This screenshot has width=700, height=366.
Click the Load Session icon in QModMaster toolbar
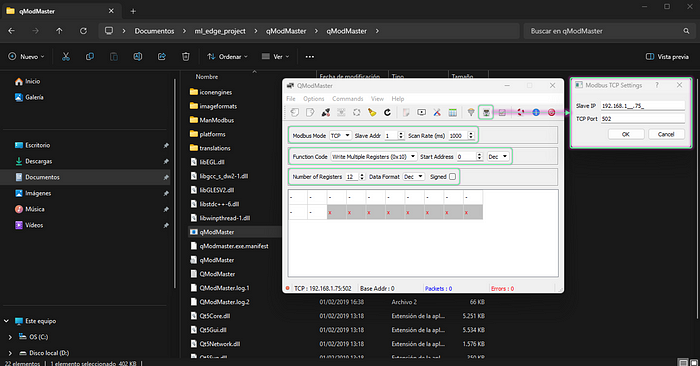point(295,112)
